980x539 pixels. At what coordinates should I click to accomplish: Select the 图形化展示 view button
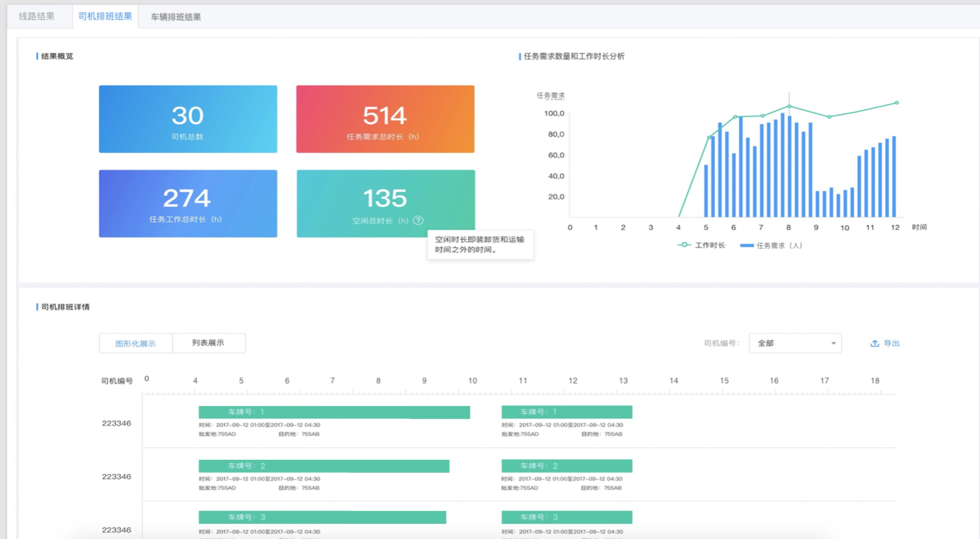click(x=136, y=343)
